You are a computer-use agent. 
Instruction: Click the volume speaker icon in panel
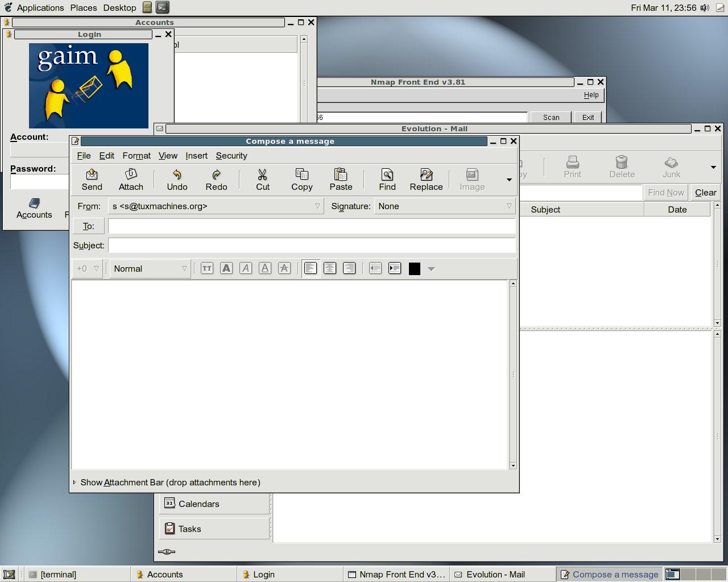click(705, 7)
